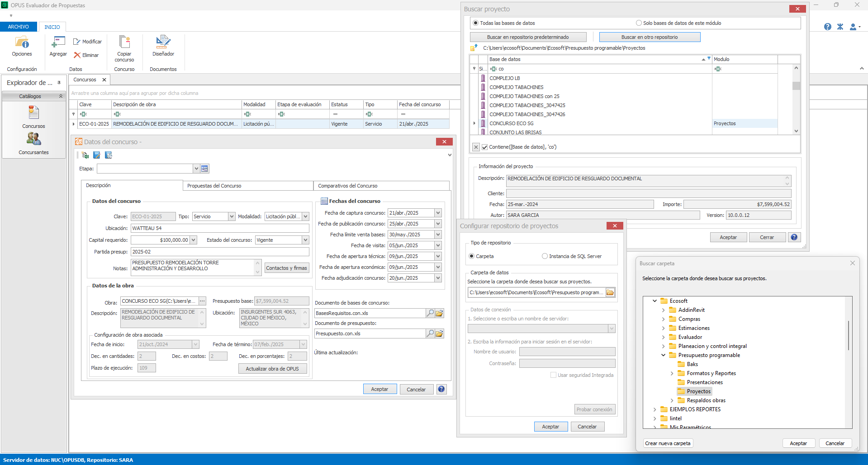The width and height of the screenshot is (868, 465).
Task: Open the Concursos catalog icon
Action: [x=33, y=113]
